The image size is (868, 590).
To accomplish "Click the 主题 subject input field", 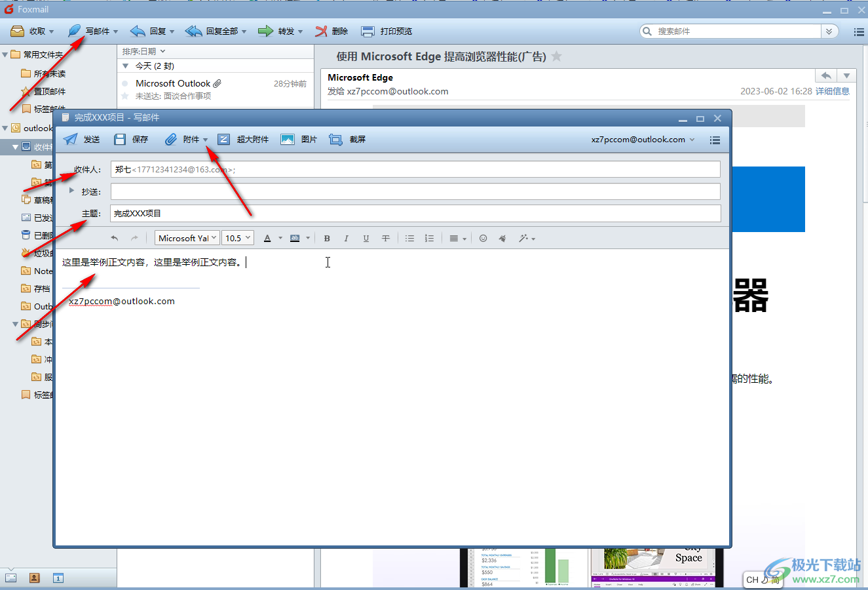I will [x=415, y=213].
